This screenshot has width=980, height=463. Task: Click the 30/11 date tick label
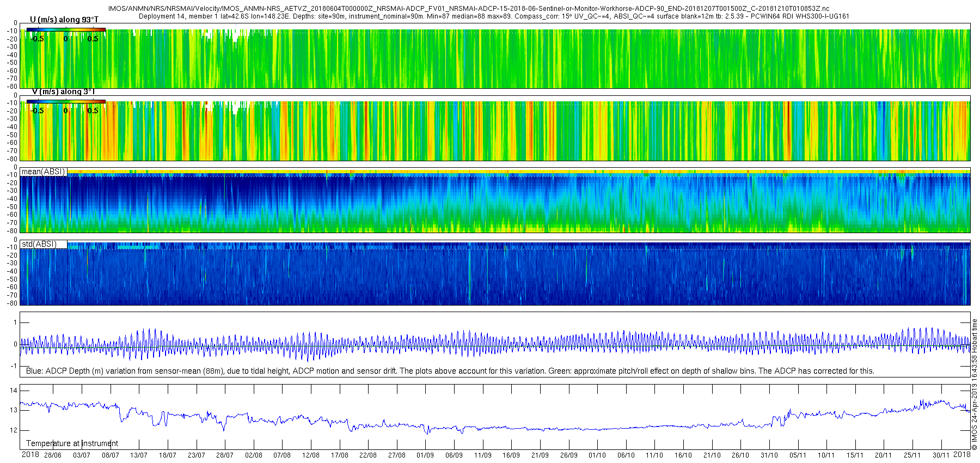click(x=941, y=455)
